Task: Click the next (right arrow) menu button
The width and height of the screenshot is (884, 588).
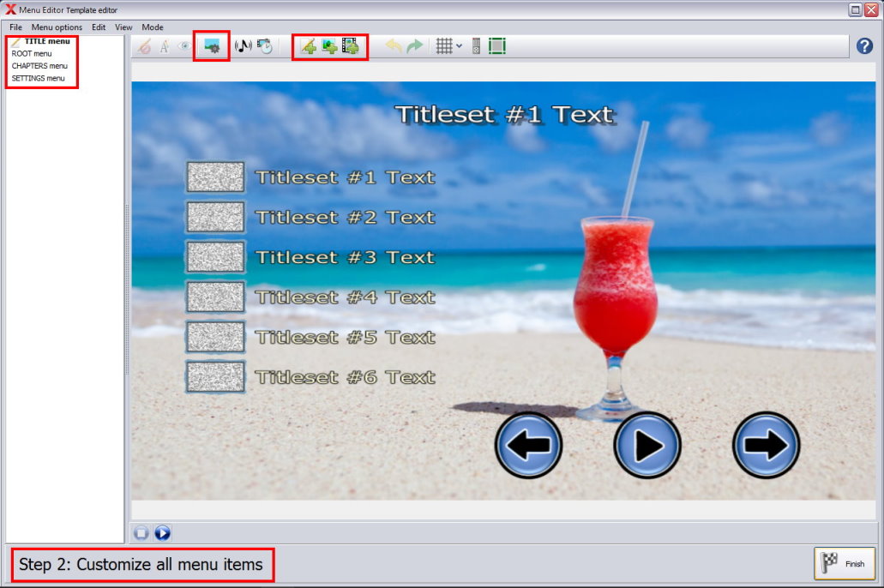Action: tap(767, 446)
